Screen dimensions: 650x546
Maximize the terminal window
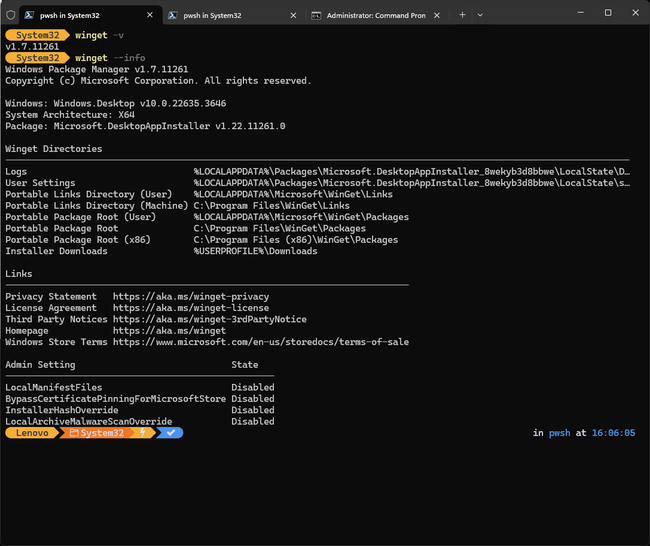[x=607, y=13]
